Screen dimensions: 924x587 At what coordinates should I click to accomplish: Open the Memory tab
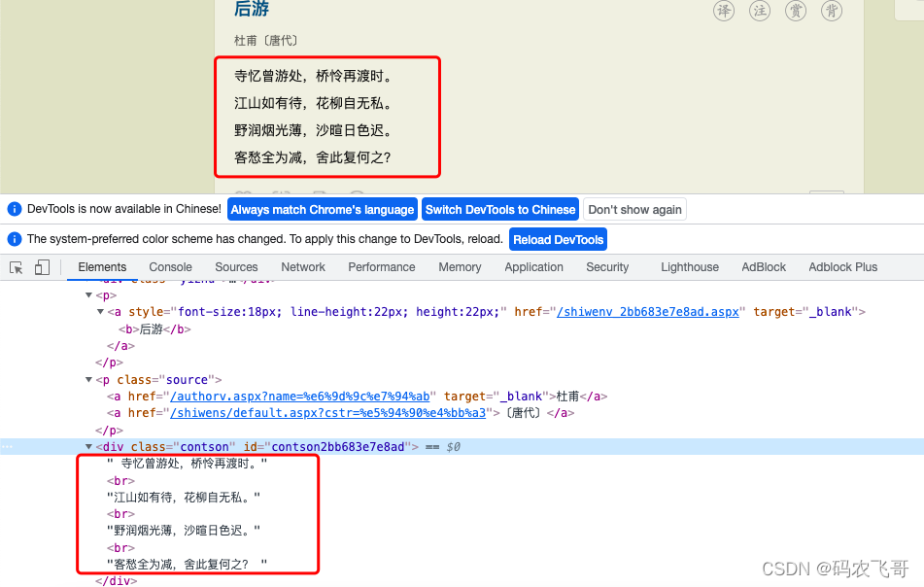[460, 267]
